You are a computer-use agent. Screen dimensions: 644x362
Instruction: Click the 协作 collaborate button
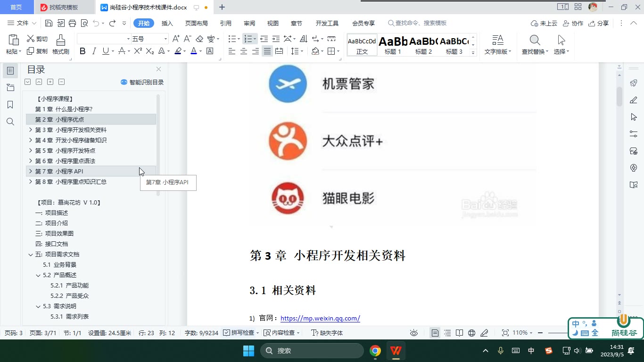[x=573, y=23]
